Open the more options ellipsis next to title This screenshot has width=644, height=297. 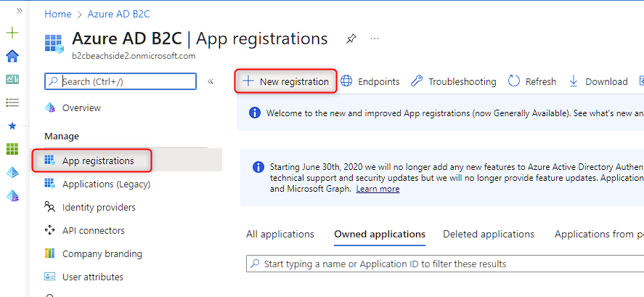(x=374, y=38)
